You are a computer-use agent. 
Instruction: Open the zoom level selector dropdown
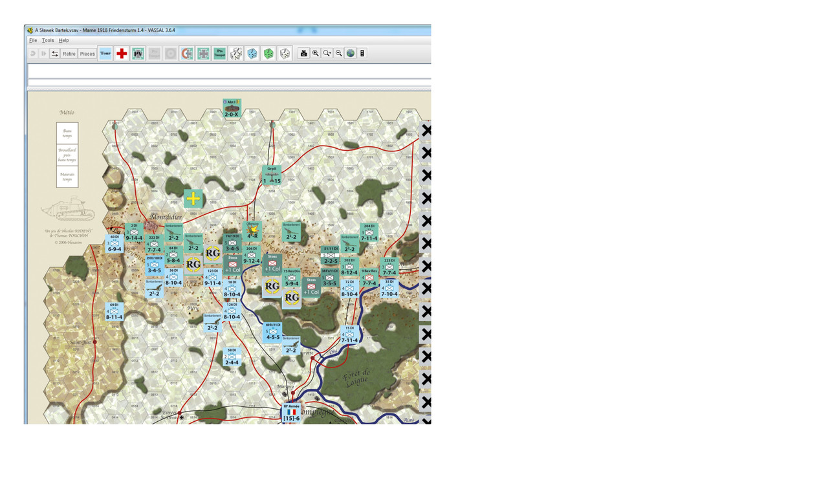pos(327,54)
